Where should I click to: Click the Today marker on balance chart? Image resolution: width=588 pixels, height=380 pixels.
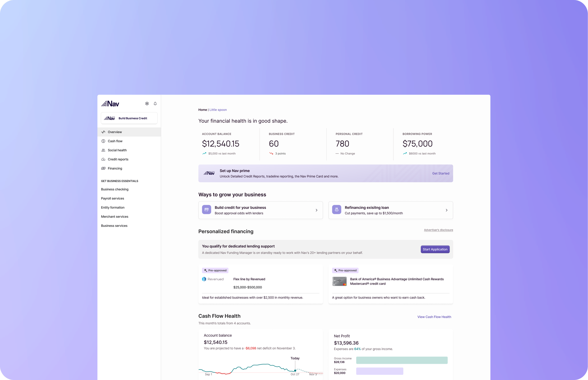[x=295, y=370]
